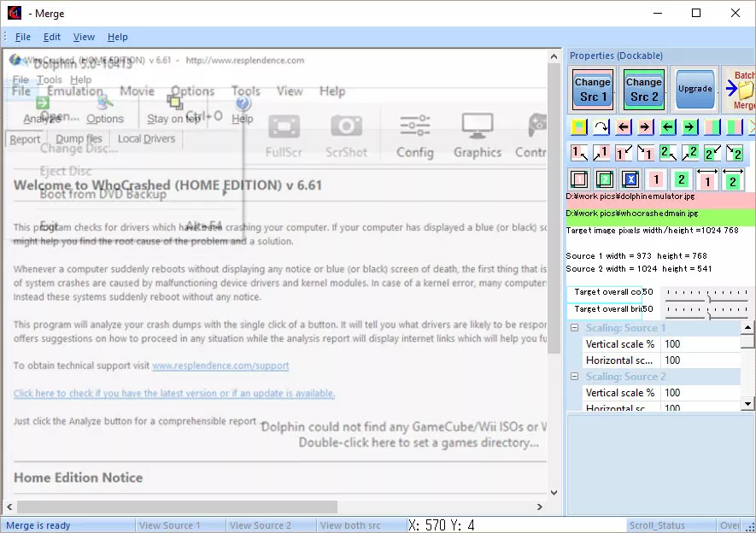Select green-left pink-right split icon
Screen dimensions: 756x533
click(x=735, y=127)
